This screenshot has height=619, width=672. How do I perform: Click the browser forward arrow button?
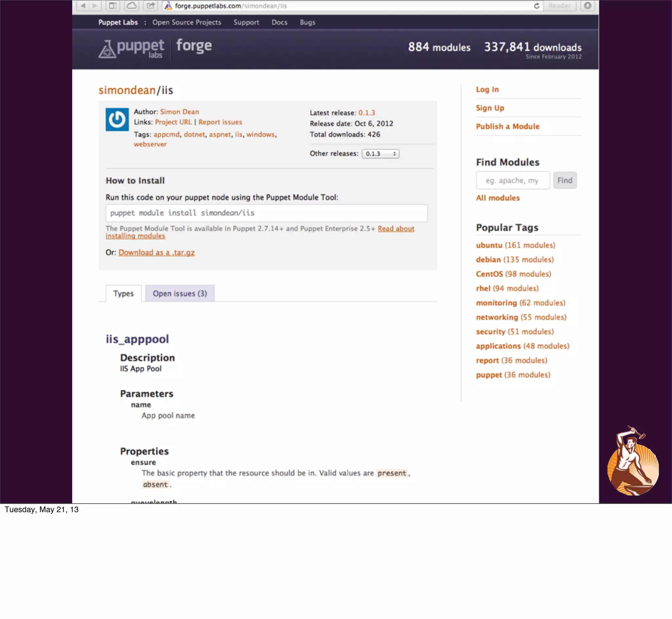tap(95, 6)
